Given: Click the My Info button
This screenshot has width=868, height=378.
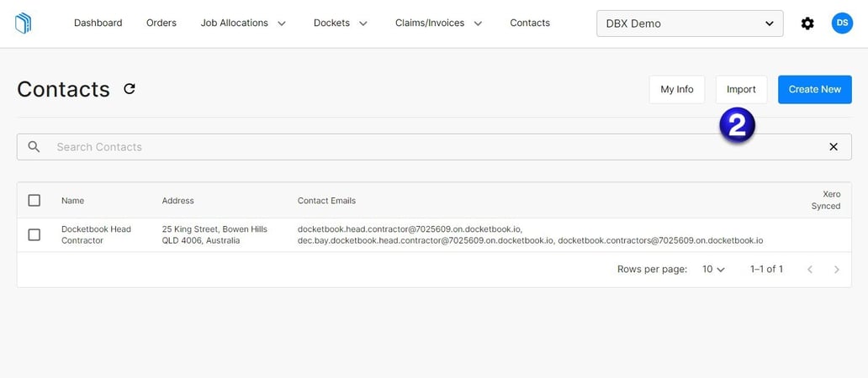Looking at the screenshot, I should pos(677,90).
